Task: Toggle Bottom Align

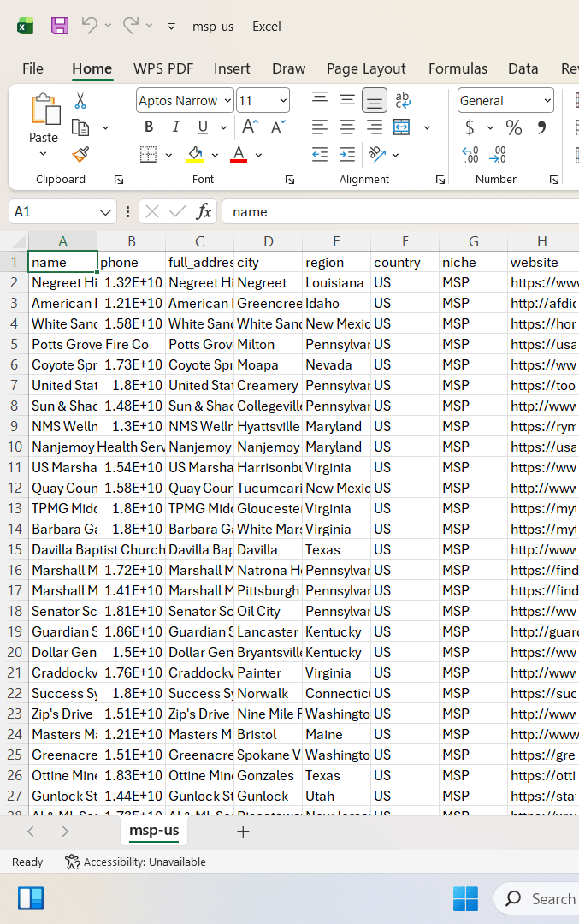Action: point(374,101)
